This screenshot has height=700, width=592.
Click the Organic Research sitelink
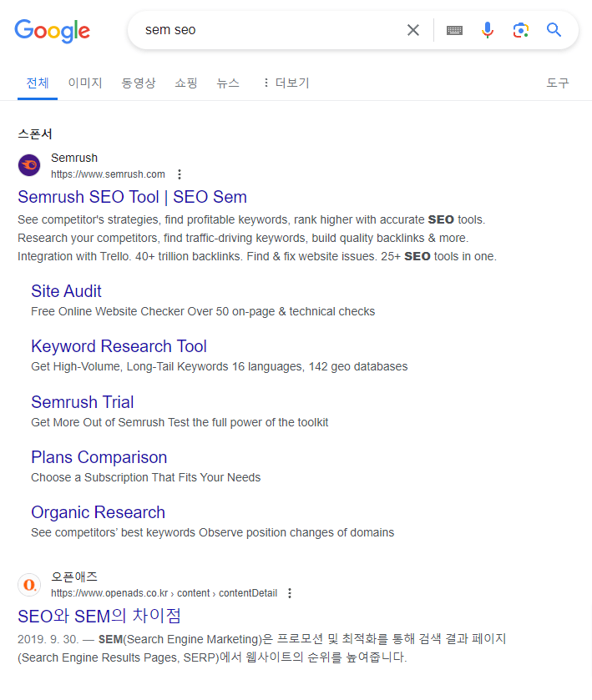pyautogui.click(x=99, y=512)
